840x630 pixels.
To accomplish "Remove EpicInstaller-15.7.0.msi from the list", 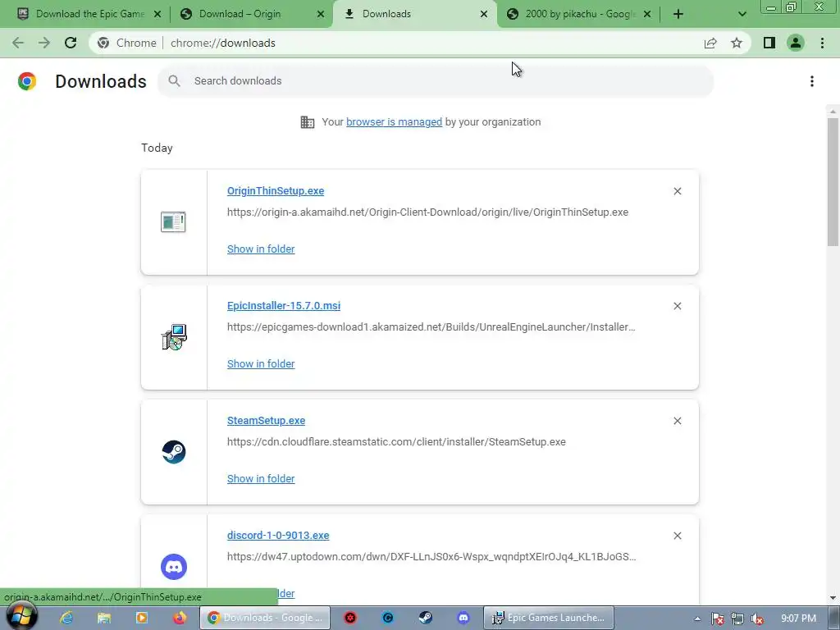I will point(677,306).
